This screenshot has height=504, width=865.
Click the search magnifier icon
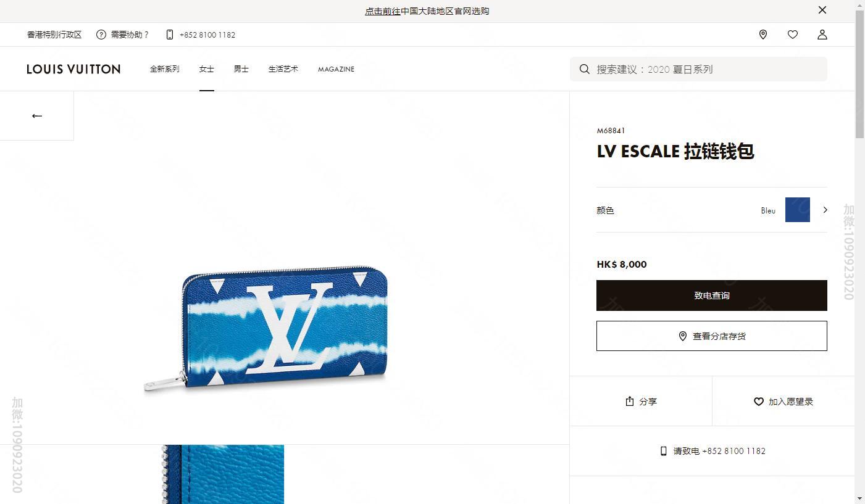click(x=585, y=69)
